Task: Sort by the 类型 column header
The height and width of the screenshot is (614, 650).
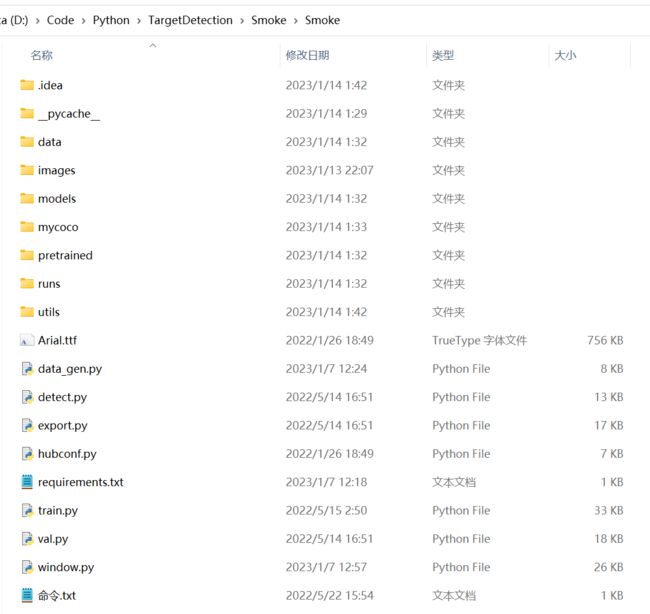Action: click(443, 55)
